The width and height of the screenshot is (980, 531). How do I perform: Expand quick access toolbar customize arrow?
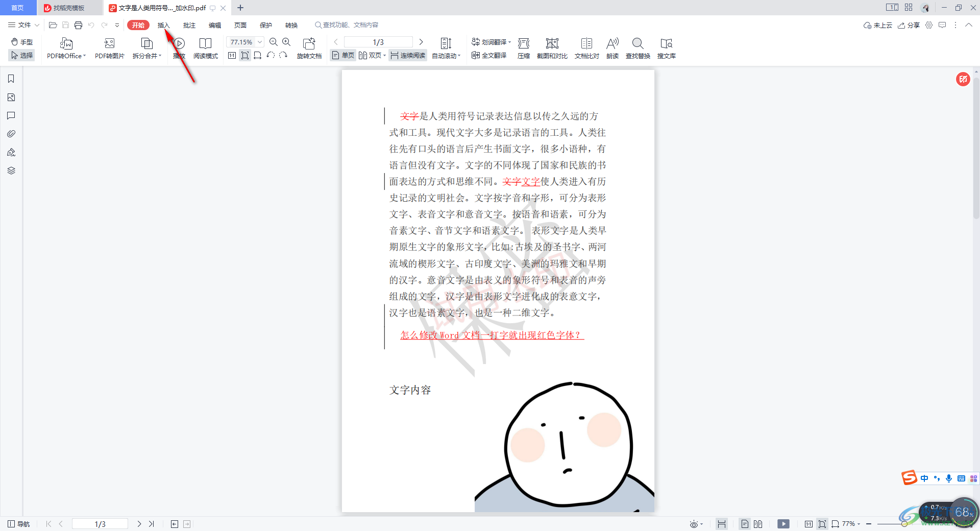[x=117, y=25]
